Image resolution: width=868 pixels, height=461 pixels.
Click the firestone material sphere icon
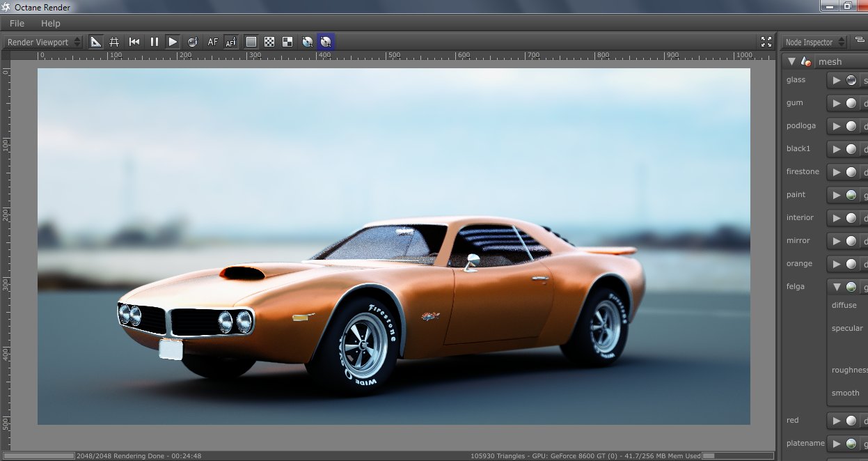tap(851, 172)
